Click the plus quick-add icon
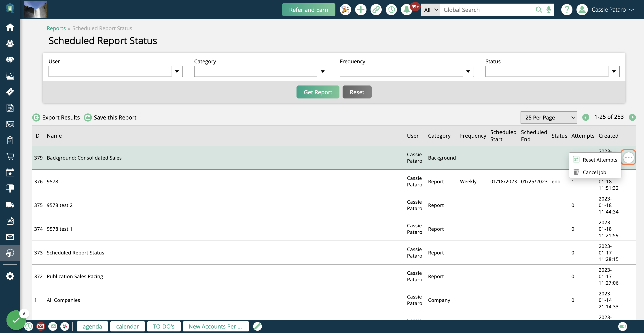Image resolution: width=644 pixels, height=333 pixels. click(360, 10)
